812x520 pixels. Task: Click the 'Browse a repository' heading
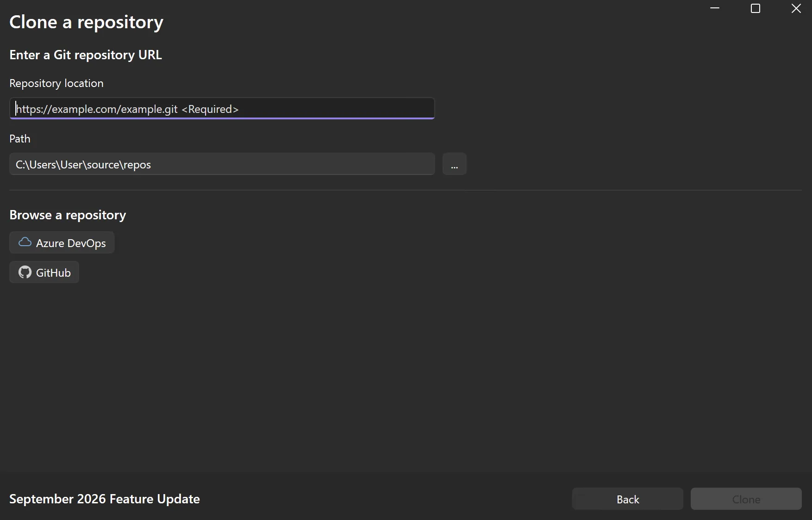(x=68, y=215)
